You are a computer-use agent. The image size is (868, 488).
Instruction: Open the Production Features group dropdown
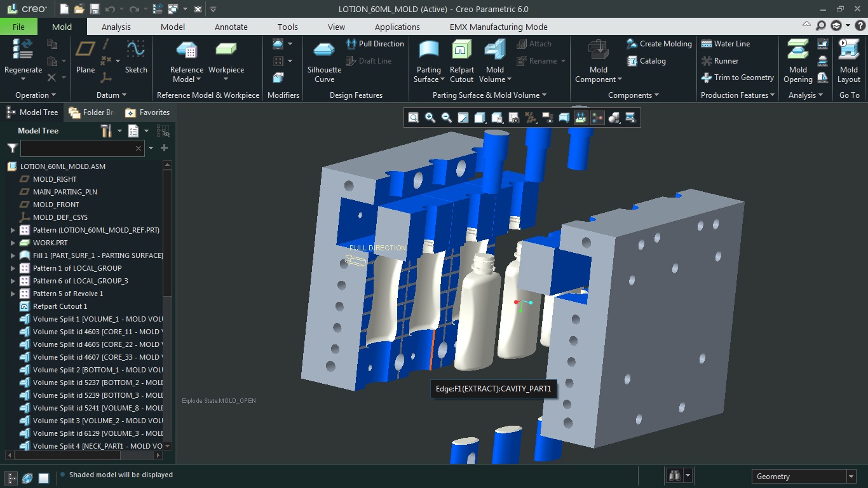(738, 95)
